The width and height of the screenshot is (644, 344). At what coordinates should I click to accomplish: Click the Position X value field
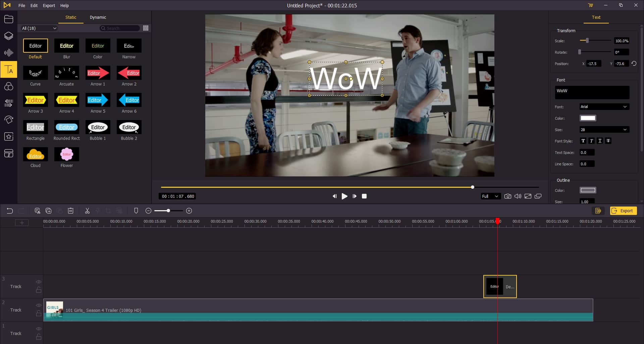(594, 63)
